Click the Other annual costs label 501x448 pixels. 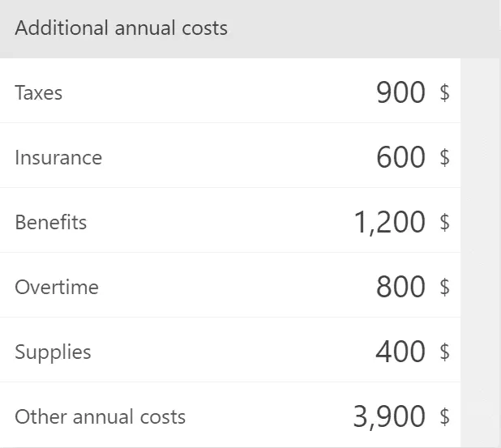tap(101, 416)
